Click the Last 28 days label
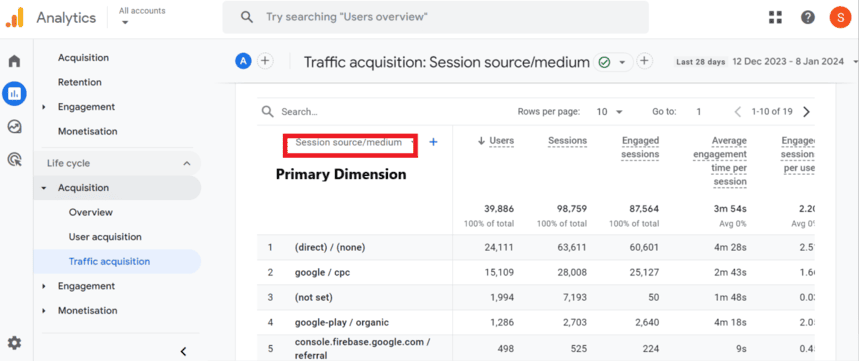Viewport: 859px width, 361px height. (x=701, y=62)
